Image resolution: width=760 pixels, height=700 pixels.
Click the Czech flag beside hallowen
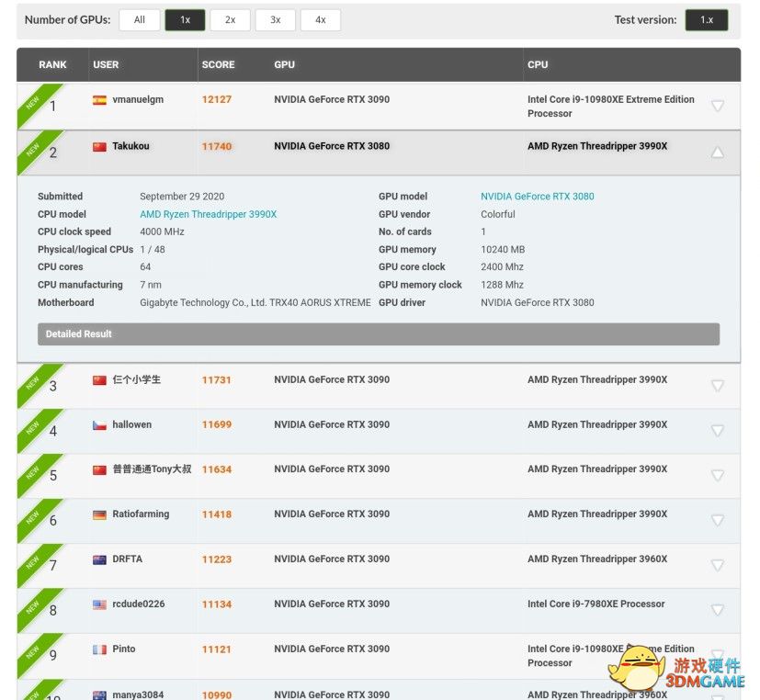coord(99,424)
